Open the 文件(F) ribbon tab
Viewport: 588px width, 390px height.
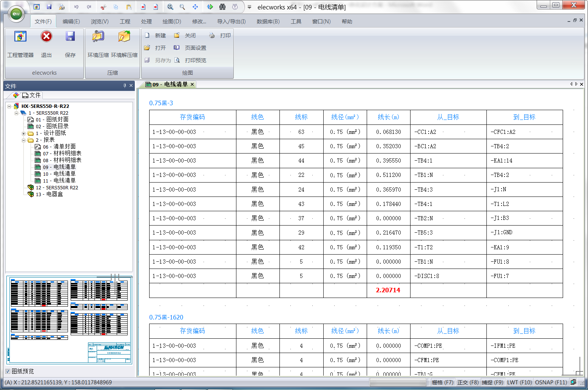click(43, 21)
